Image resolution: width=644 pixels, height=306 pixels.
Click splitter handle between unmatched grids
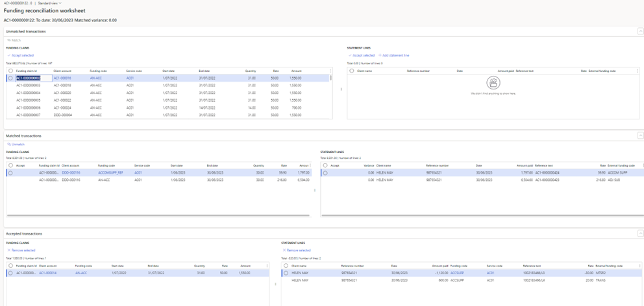(341, 89)
